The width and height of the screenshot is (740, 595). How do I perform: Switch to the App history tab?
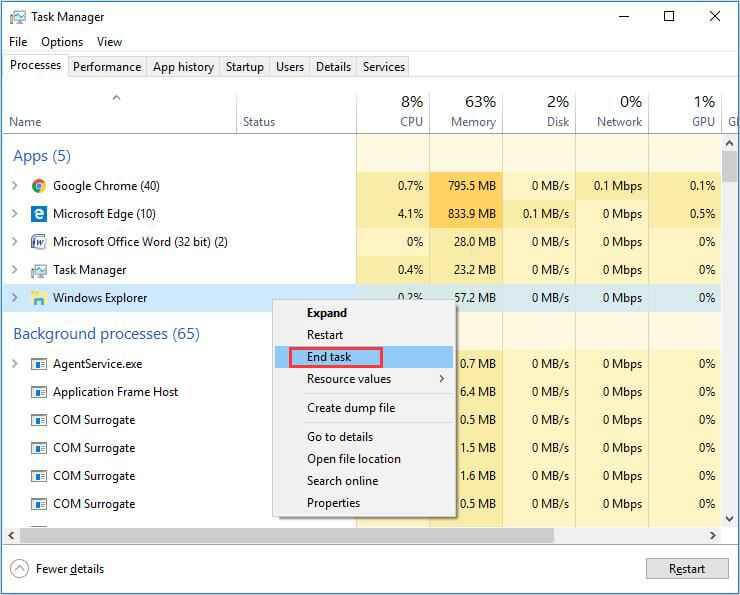[x=183, y=67]
